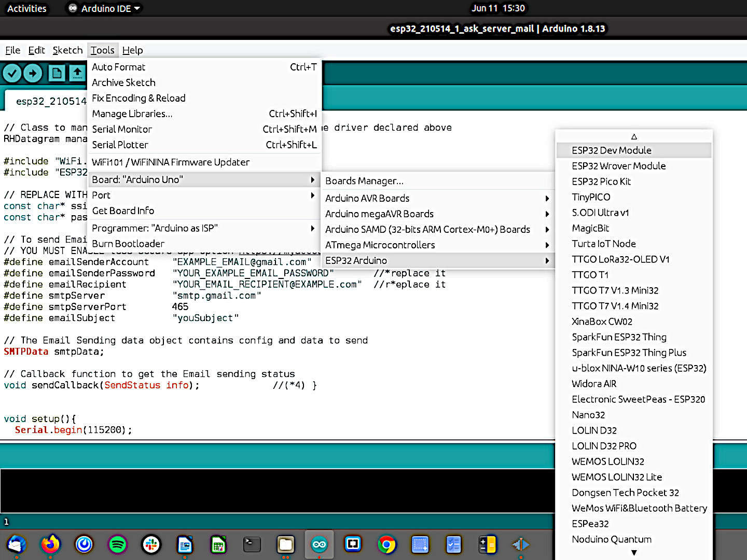The height and width of the screenshot is (560, 747).
Task: Open the Sketch menu
Action: click(67, 50)
